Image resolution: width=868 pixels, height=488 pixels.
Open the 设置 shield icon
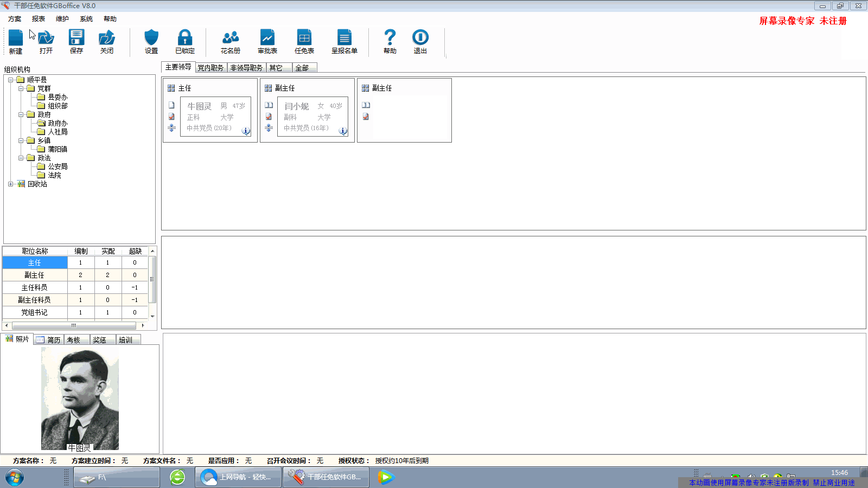tap(151, 38)
